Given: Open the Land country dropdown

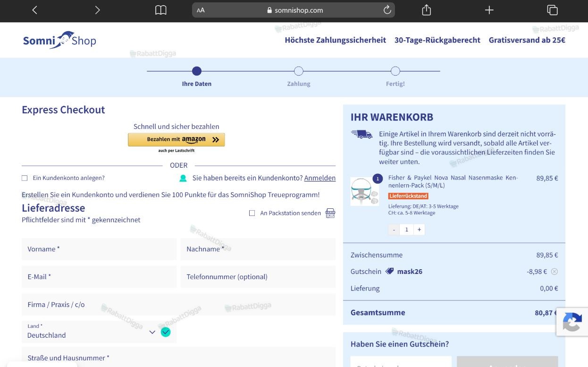Looking at the screenshot, I should 99,332.
